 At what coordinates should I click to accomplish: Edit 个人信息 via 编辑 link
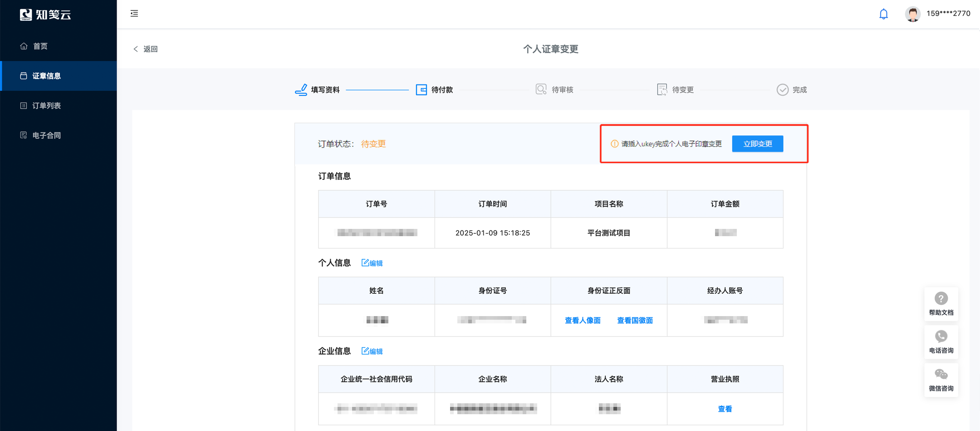[x=372, y=263]
